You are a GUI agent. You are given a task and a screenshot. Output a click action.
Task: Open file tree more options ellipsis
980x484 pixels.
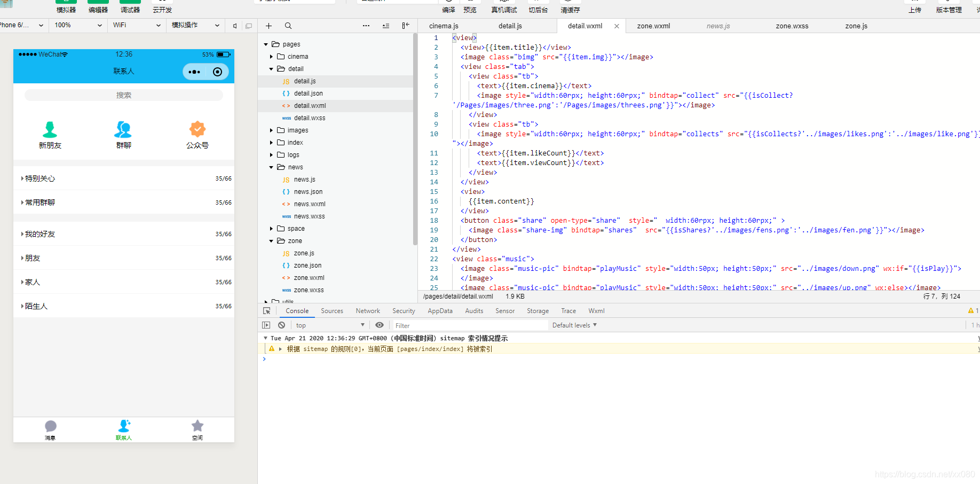(x=366, y=26)
